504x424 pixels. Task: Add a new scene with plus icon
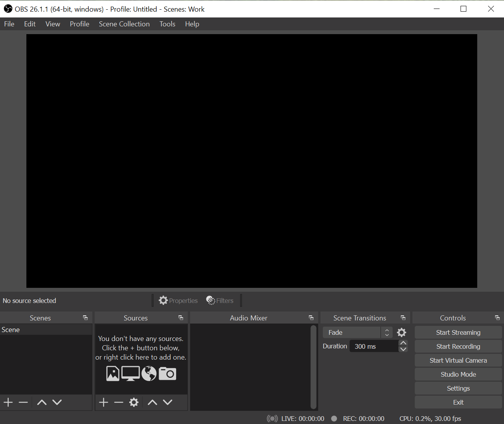tap(8, 402)
